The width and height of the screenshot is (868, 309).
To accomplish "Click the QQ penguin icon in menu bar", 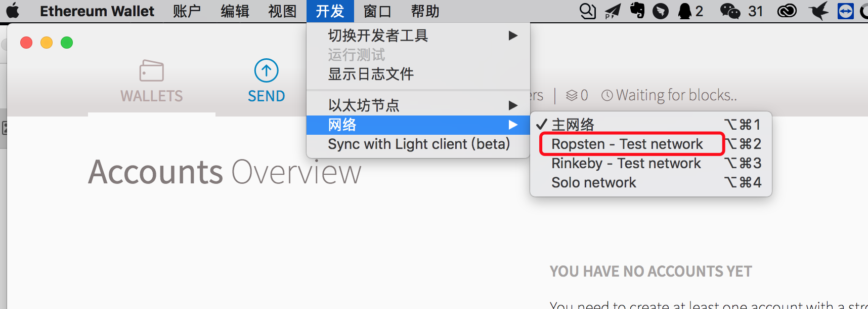I will (x=684, y=11).
